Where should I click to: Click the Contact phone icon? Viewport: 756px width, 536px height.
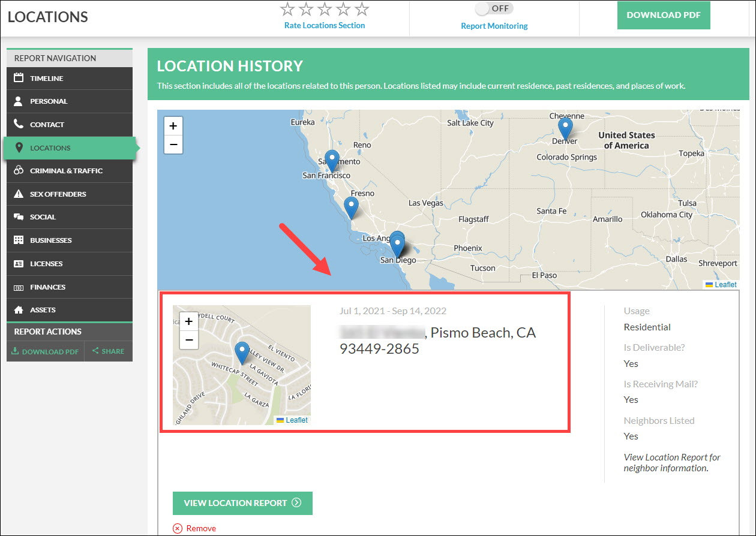click(19, 124)
